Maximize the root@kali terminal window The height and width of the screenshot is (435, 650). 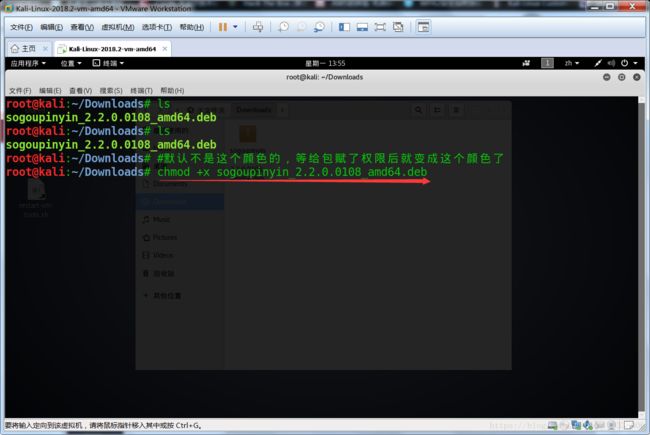pyautogui.click(x=621, y=77)
